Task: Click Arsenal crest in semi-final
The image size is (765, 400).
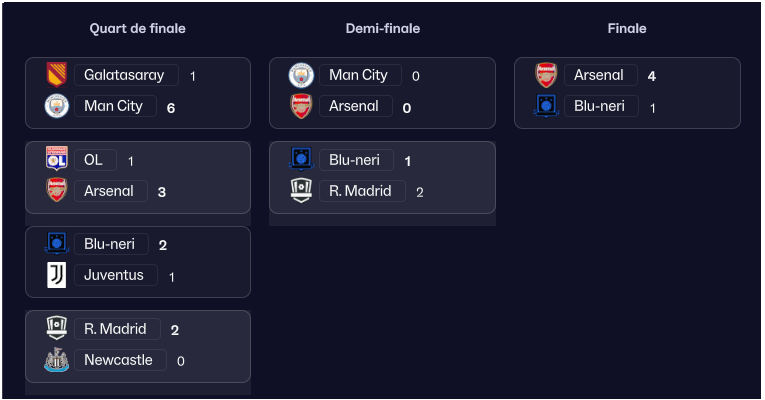Action: 301,106
